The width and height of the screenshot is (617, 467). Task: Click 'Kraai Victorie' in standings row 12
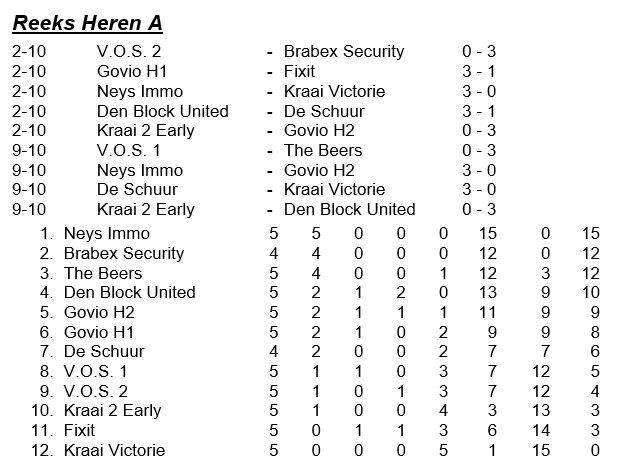113,450
